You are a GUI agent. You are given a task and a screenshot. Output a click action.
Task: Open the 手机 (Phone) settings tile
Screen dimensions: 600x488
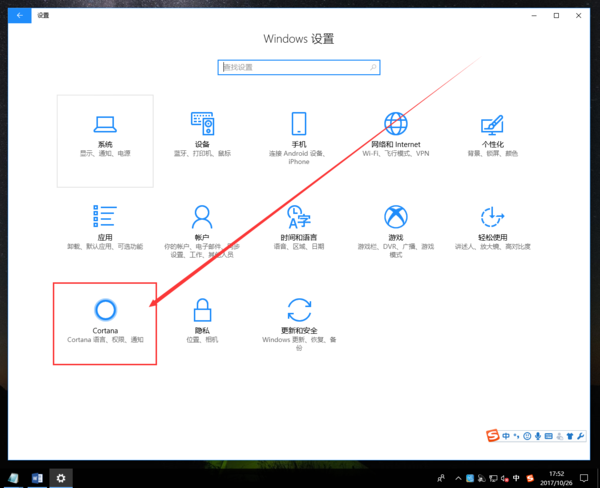pyautogui.click(x=299, y=141)
